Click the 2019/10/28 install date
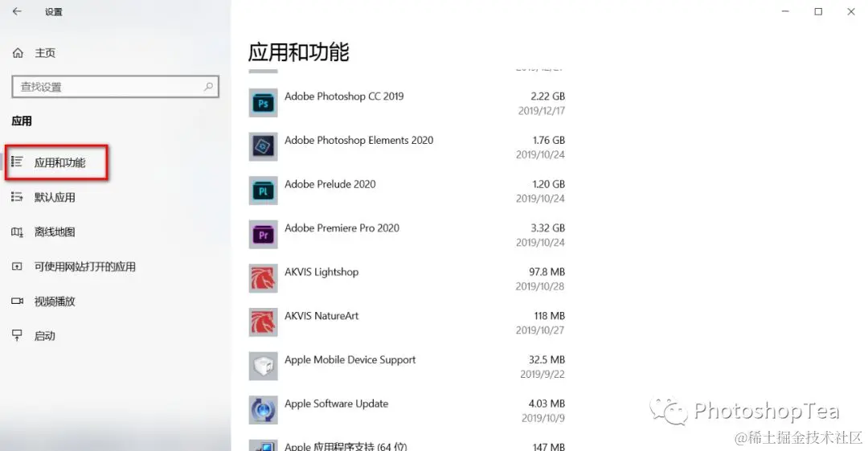Image resolution: width=868 pixels, height=451 pixels. tap(540, 286)
